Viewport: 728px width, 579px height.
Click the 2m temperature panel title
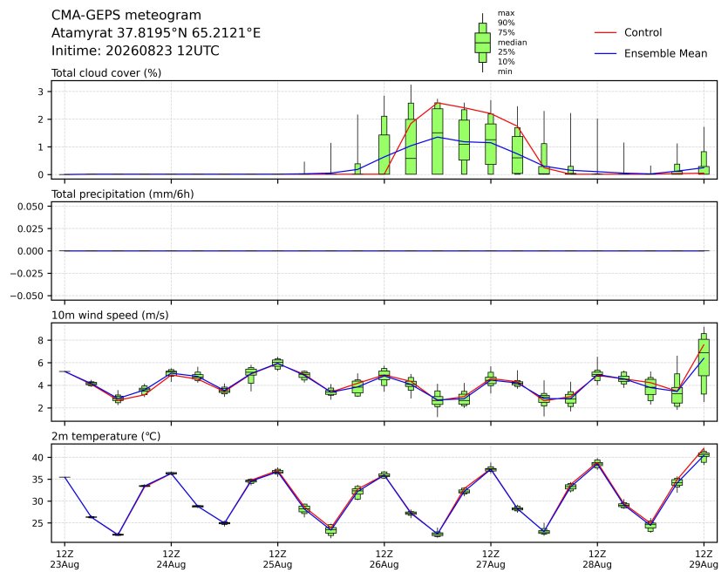[x=105, y=437]
